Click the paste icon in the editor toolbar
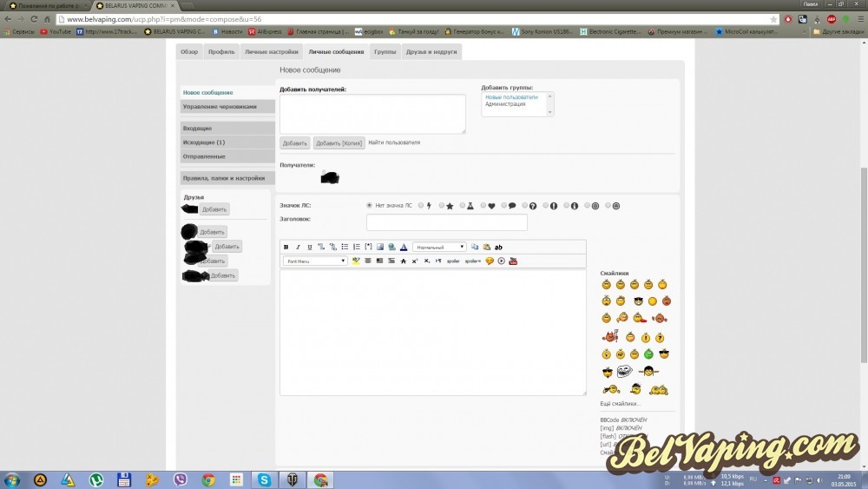Viewport: 868px width, 489px height. [x=487, y=247]
